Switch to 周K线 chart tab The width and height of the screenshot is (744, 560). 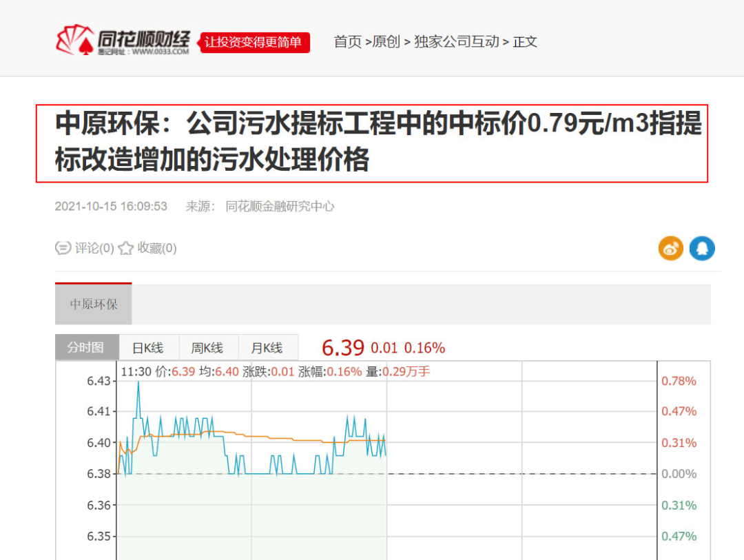coord(208,348)
